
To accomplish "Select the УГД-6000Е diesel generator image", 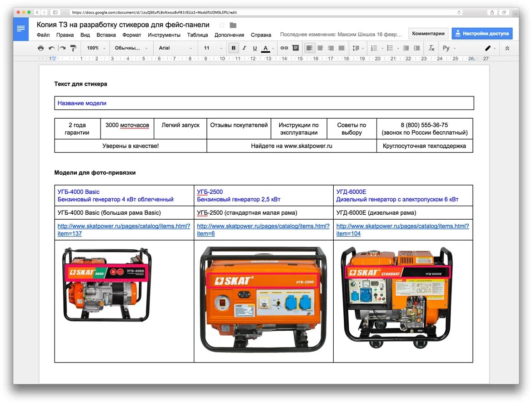I will pos(396,298).
